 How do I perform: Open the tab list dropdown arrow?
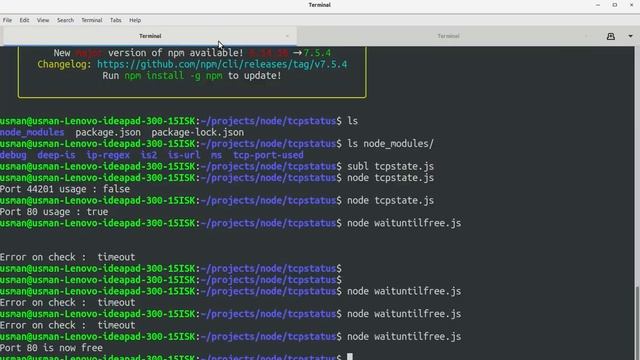coord(630,36)
